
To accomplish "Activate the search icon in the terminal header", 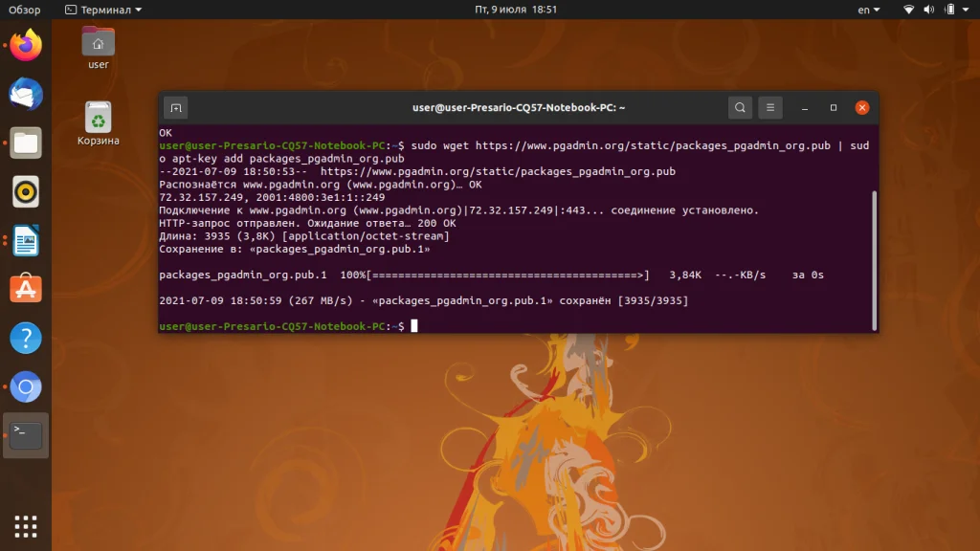I will [740, 107].
